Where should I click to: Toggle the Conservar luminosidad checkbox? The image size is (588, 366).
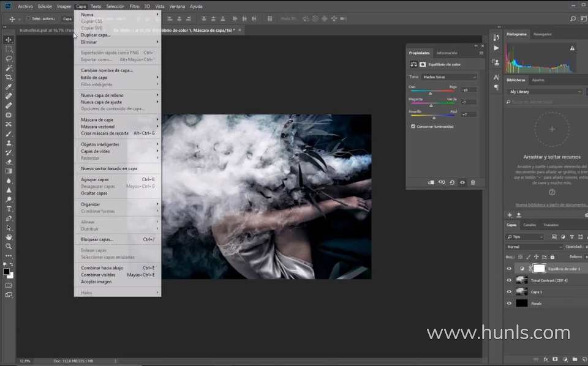pos(413,127)
